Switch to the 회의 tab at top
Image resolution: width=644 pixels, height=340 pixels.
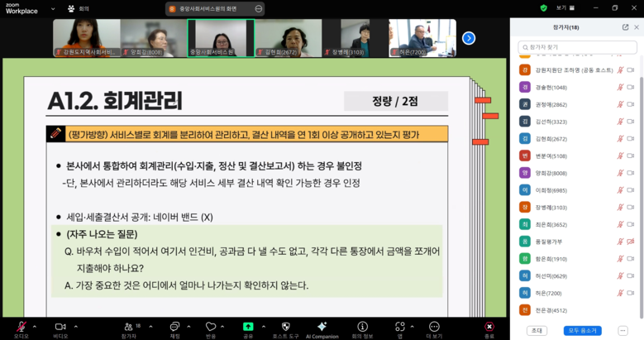(x=83, y=8)
